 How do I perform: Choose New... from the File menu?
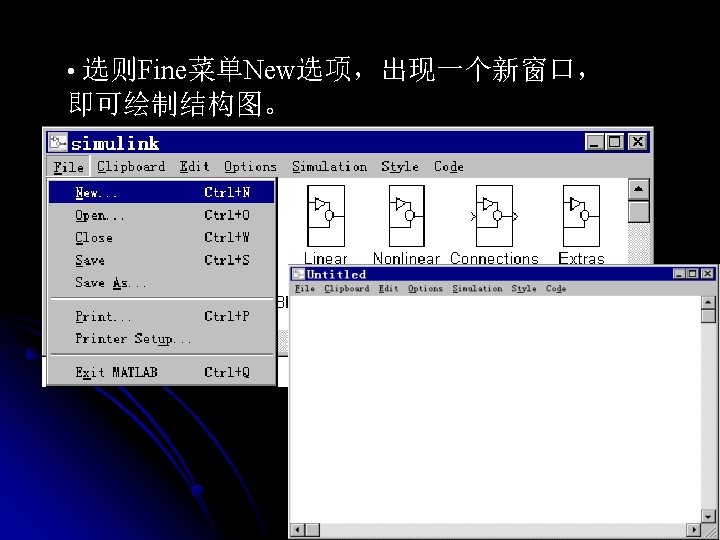(x=162, y=192)
